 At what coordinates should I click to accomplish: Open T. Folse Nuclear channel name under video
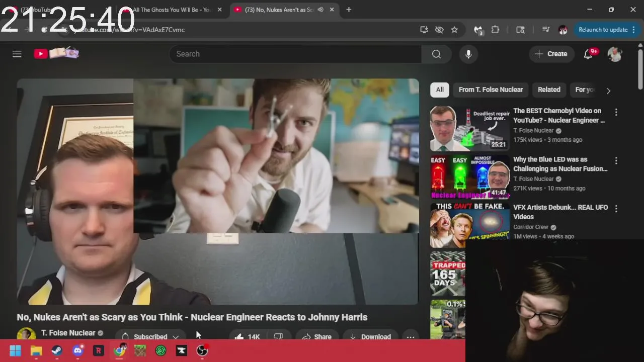pos(68,333)
